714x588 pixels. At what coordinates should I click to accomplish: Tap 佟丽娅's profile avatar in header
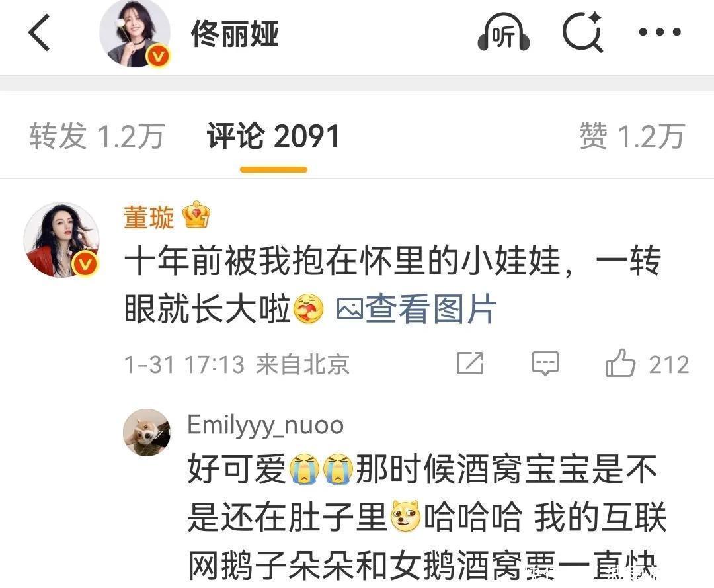pos(135,33)
